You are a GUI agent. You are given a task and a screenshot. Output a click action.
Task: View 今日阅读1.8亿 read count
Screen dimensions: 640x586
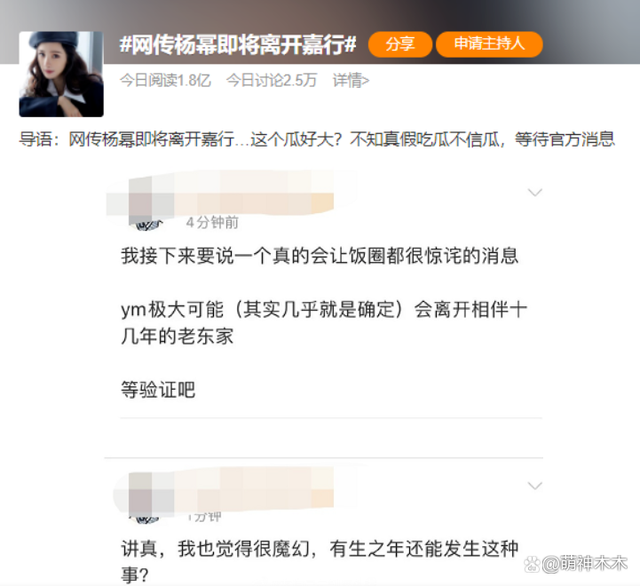click(165, 80)
